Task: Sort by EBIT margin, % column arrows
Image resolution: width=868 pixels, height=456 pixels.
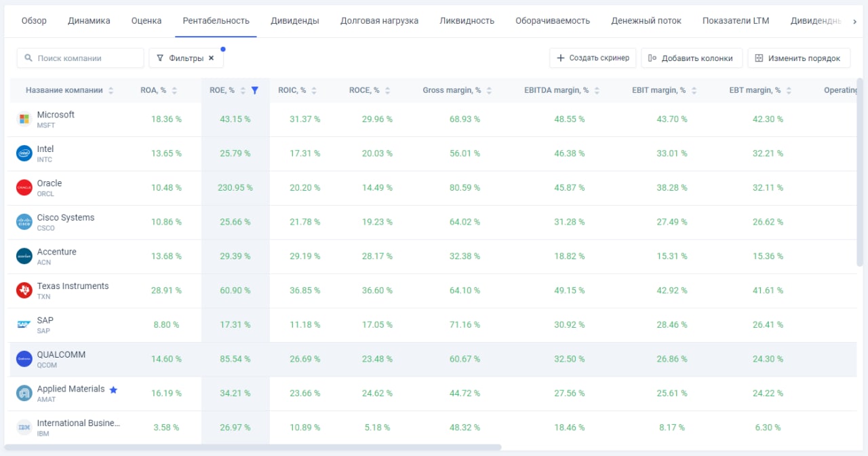Action: click(x=694, y=90)
